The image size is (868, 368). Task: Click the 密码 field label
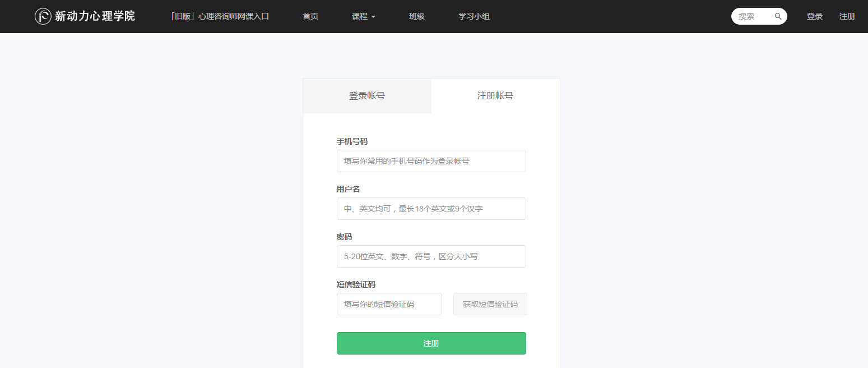pyautogui.click(x=344, y=237)
